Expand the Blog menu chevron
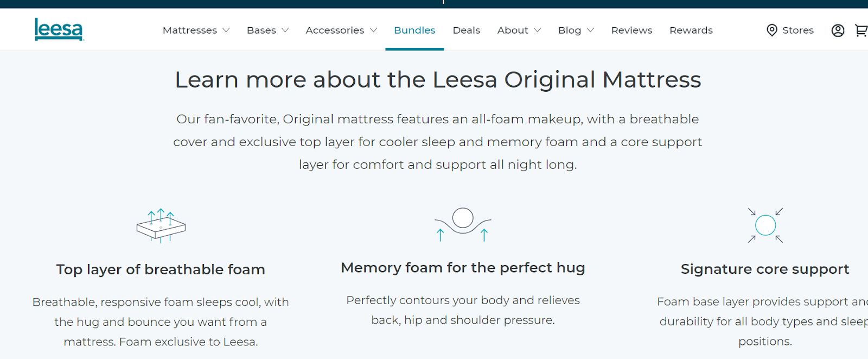 (590, 30)
